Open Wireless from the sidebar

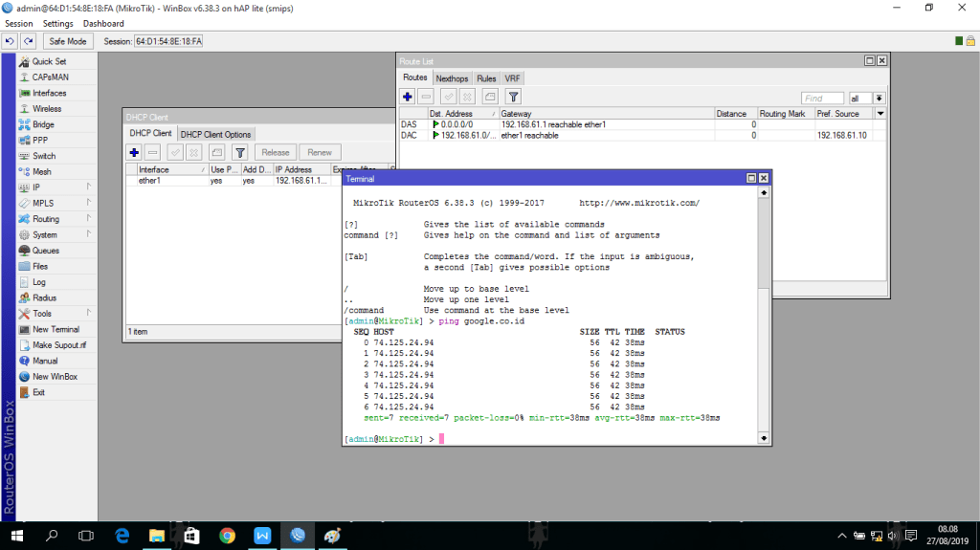click(47, 109)
